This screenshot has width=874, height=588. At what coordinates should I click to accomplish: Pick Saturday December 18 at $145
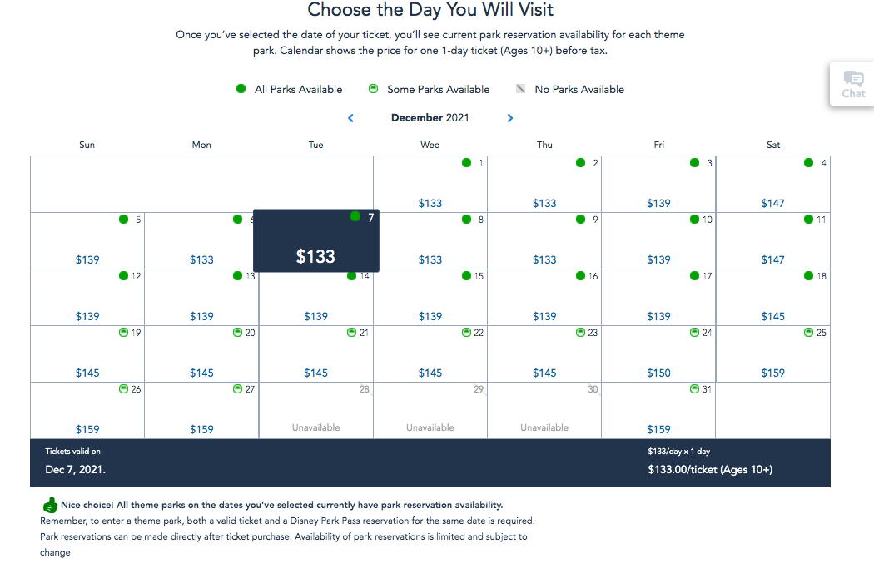[773, 298]
